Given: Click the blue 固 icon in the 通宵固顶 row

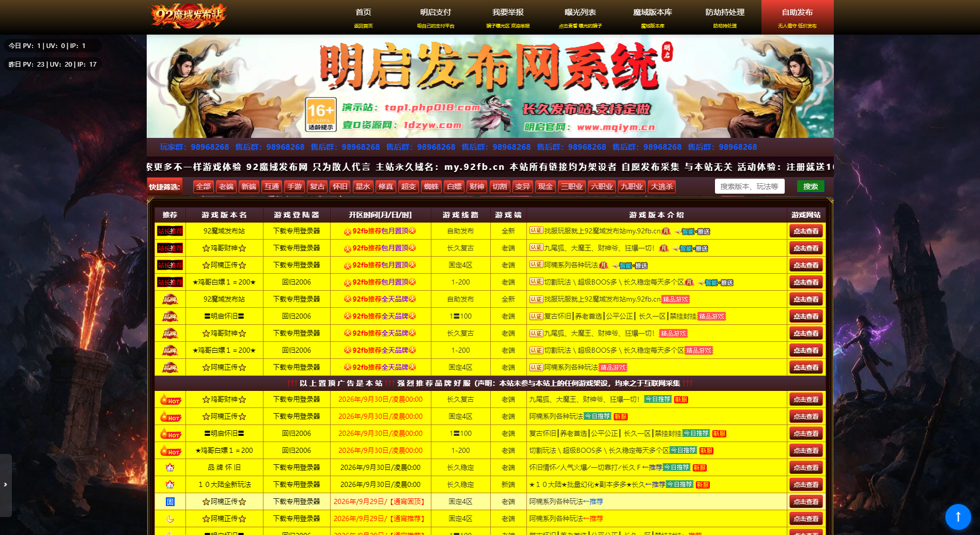Looking at the screenshot, I should [x=170, y=502].
